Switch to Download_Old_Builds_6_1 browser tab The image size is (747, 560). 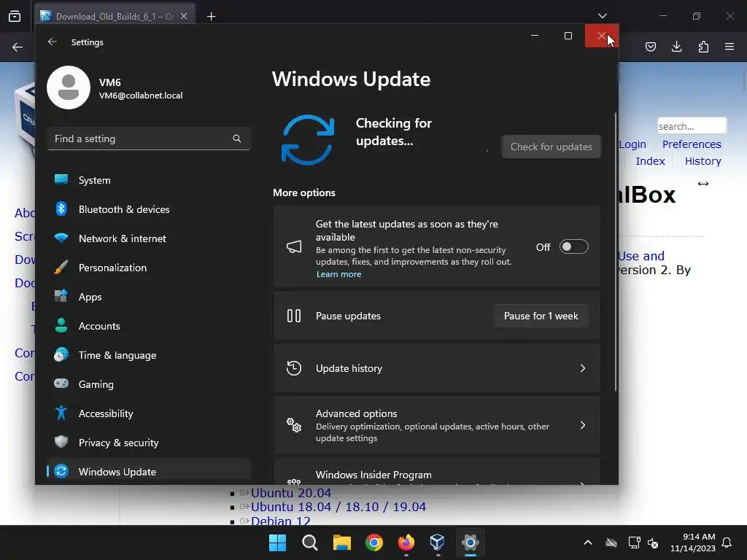(x=115, y=16)
